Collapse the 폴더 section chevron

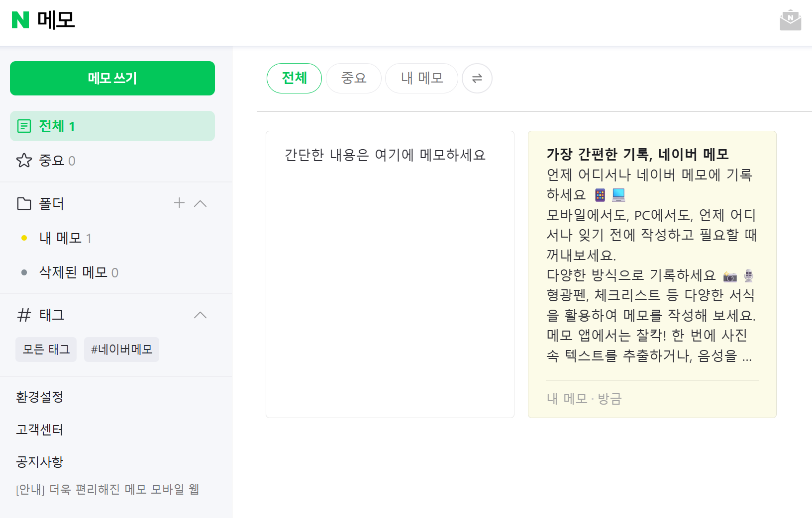pyautogui.click(x=200, y=203)
